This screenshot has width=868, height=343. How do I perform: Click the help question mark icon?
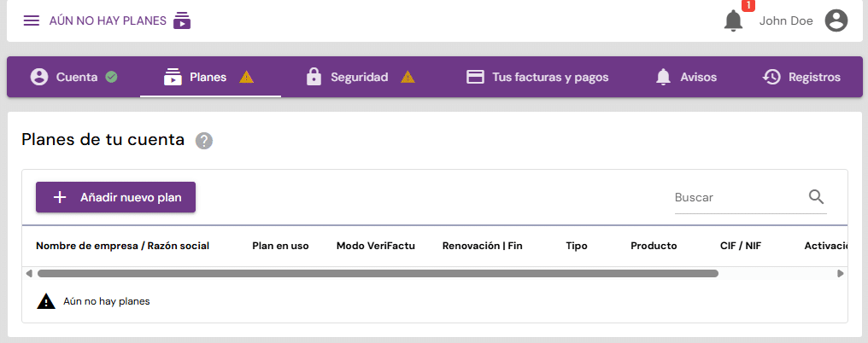[x=203, y=141]
